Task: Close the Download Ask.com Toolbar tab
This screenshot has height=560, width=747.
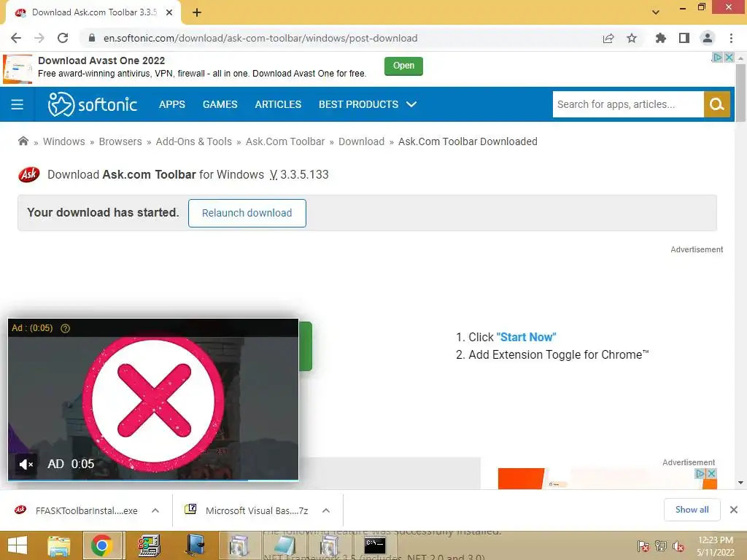Action: coord(169,13)
